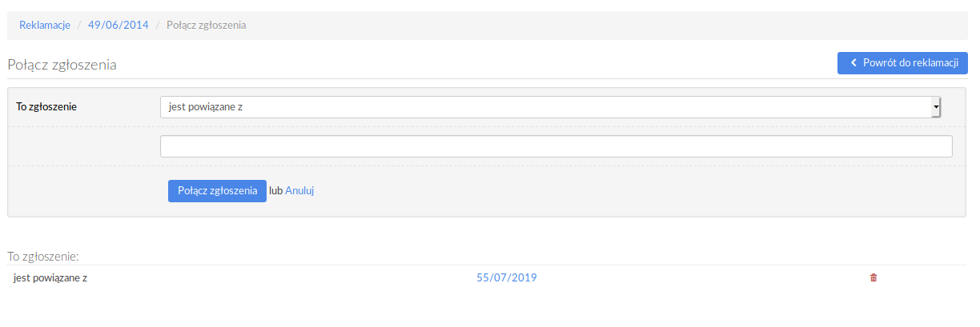Screen dimensions: 980x327
Task: Click the left chevron icon beside Powrót
Action: click(853, 63)
